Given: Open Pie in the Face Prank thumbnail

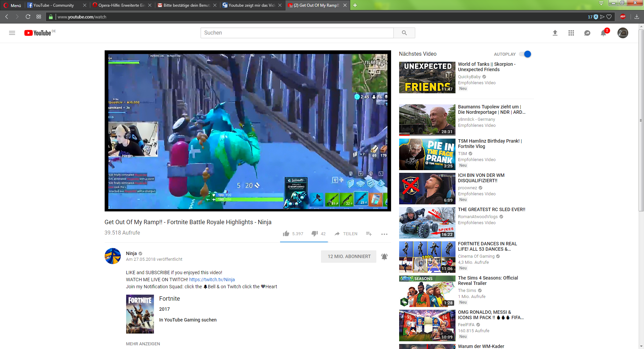Looking at the screenshot, I should tap(427, 154).
